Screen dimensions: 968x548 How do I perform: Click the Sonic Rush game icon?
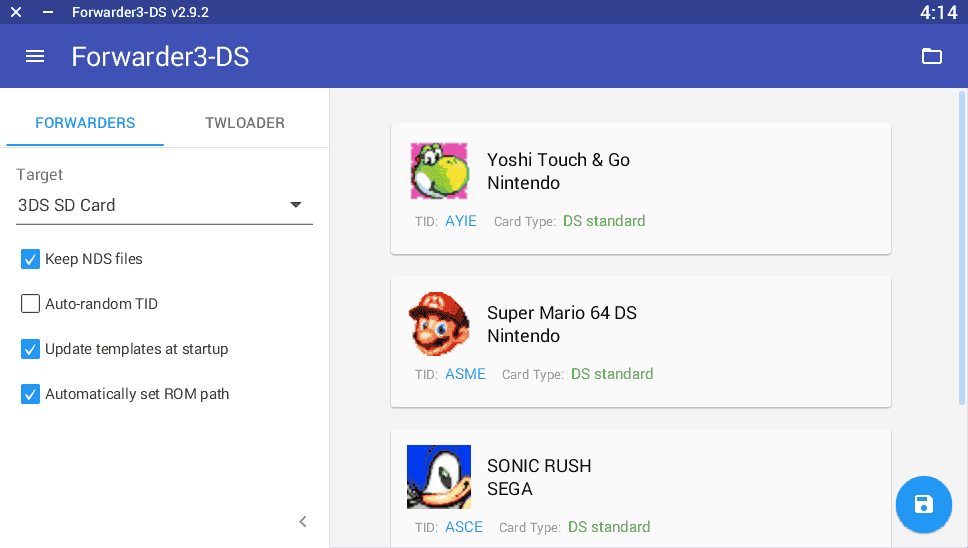[439, 477]
